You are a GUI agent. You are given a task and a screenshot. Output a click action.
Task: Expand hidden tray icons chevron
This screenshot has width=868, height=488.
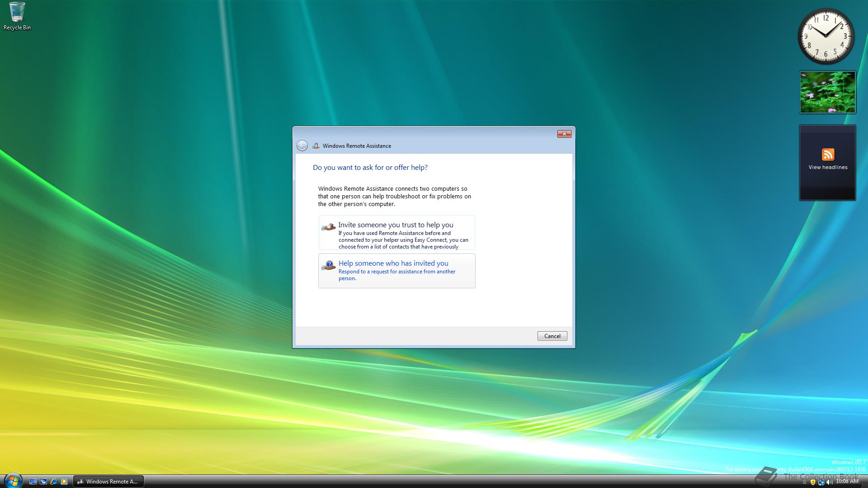click(x=804, y=482)
